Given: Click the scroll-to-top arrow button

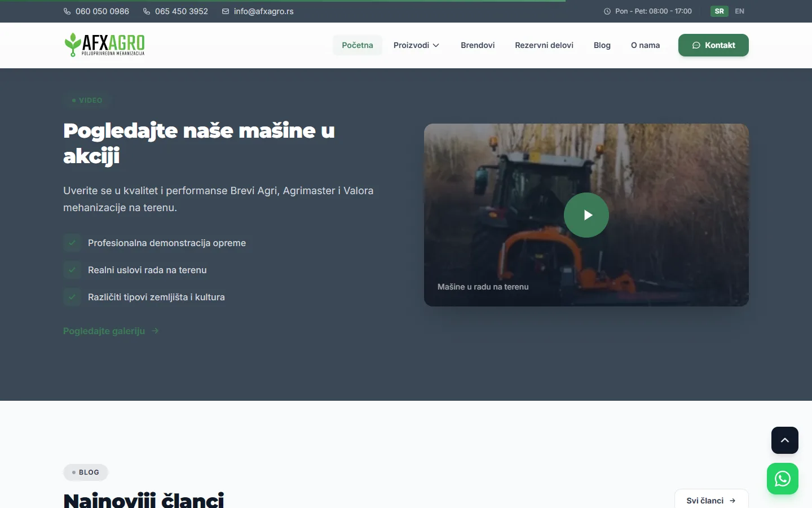Looking at the screenshot, I should click(785, 440).
